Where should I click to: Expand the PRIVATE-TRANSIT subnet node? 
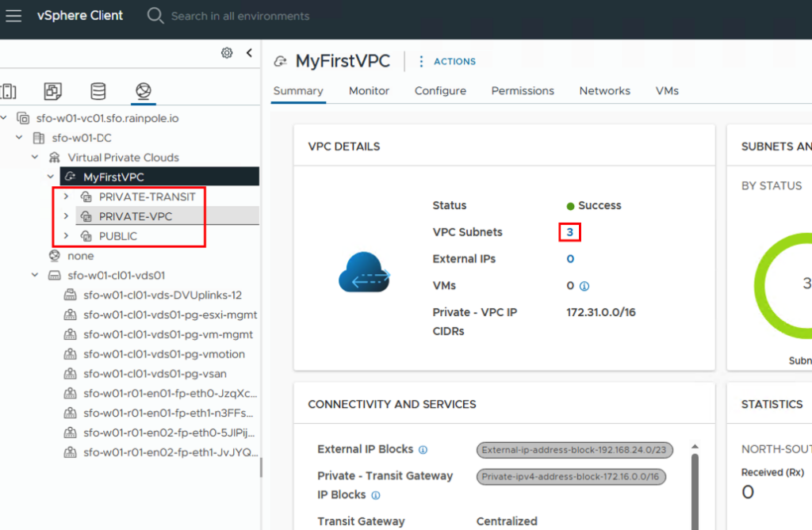click(67, 196)
